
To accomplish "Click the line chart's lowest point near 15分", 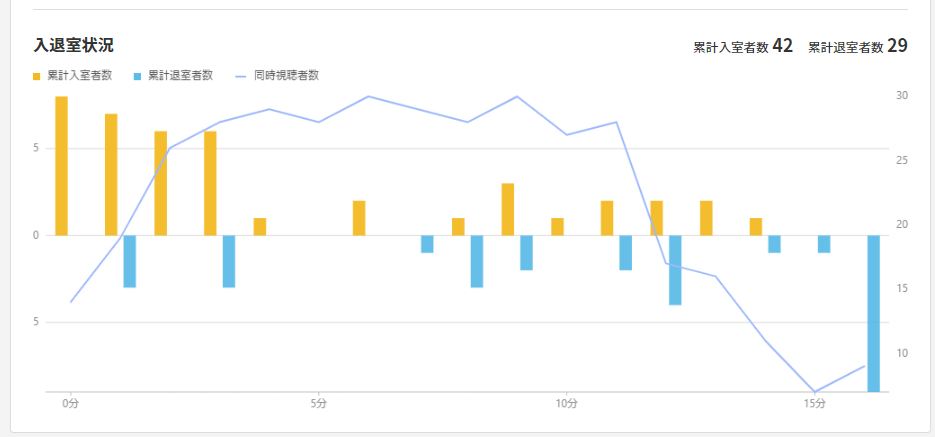I will tap(815, 391).
